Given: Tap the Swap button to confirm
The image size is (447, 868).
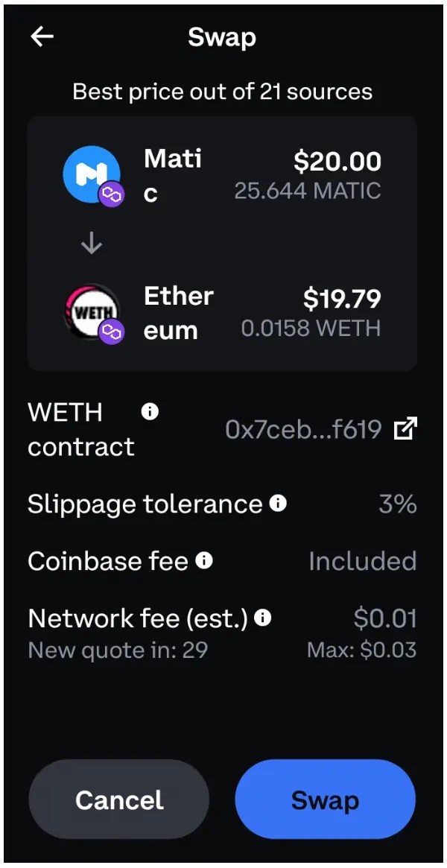Looking at the screenshot, I should (325, 799).
